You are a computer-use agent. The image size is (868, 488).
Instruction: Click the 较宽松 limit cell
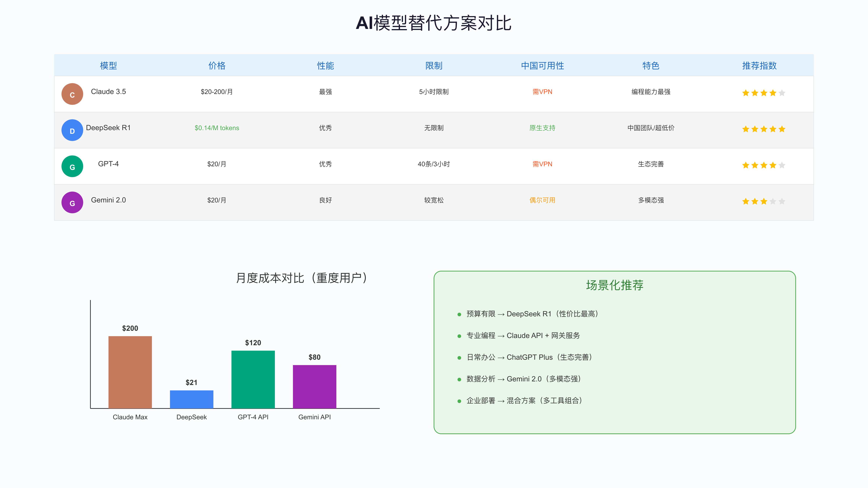(434, 200)
